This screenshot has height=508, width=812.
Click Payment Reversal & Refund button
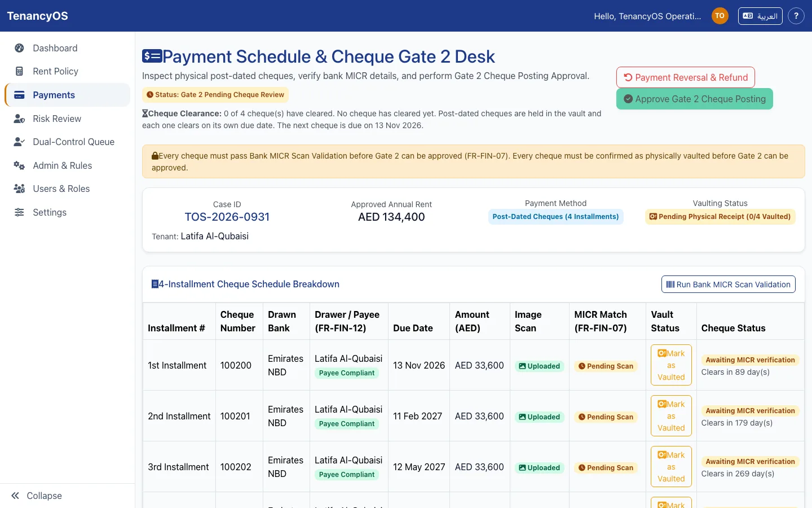pyautogui.click(x=686, y=77)
